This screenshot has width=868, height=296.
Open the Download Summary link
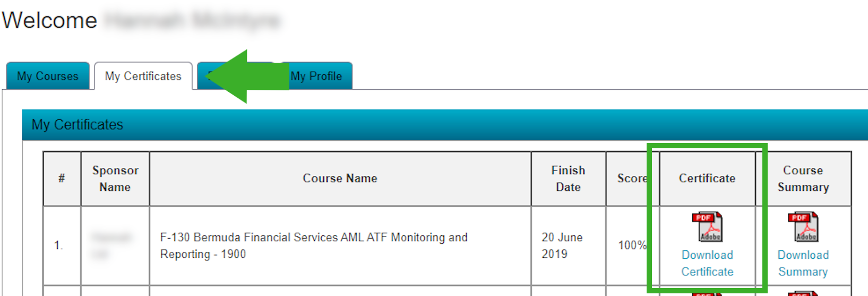803,263
